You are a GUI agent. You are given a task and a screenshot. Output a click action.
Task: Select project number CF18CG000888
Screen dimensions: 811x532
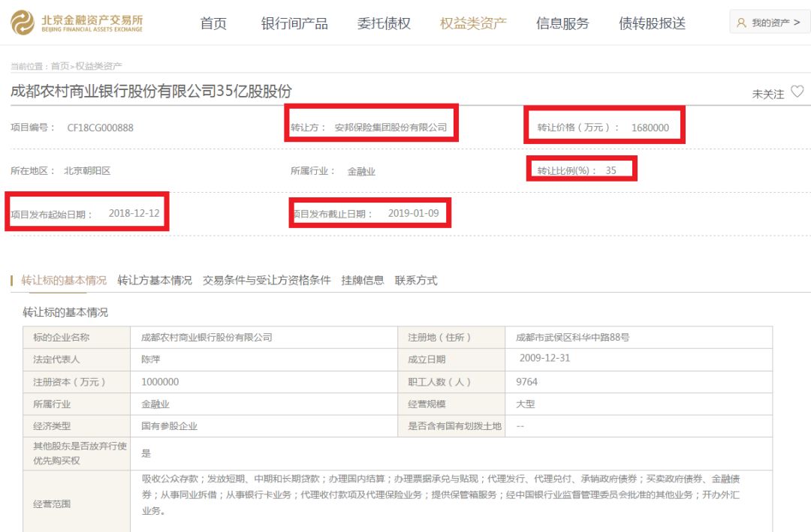coord(101,128)
